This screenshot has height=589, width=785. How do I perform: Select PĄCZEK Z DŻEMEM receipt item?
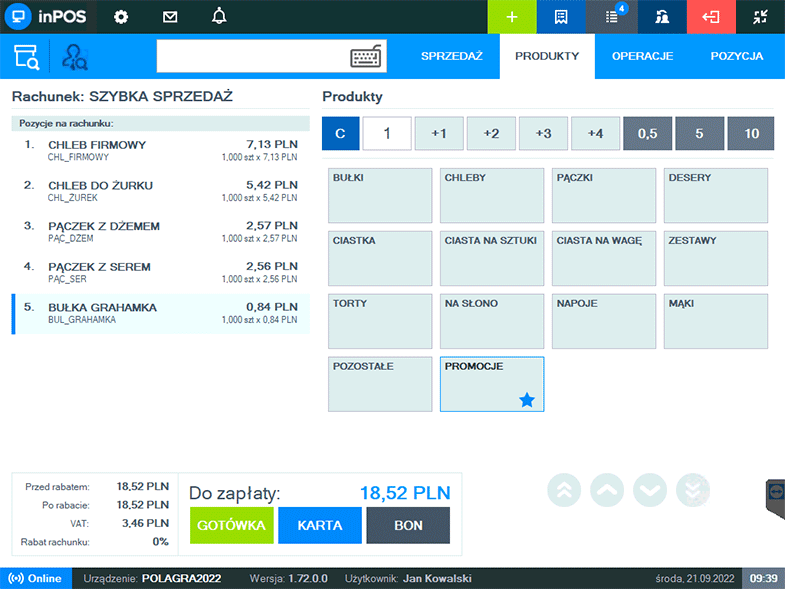tap(160, 232)
